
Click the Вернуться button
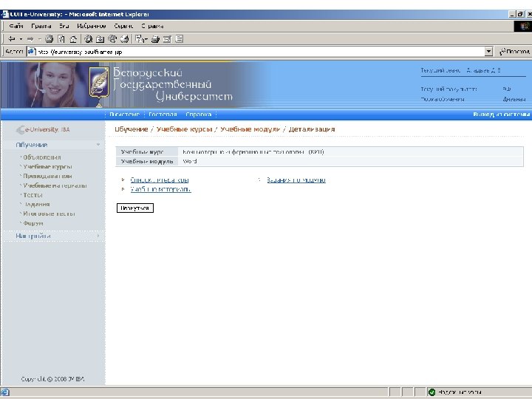[135, 208]
